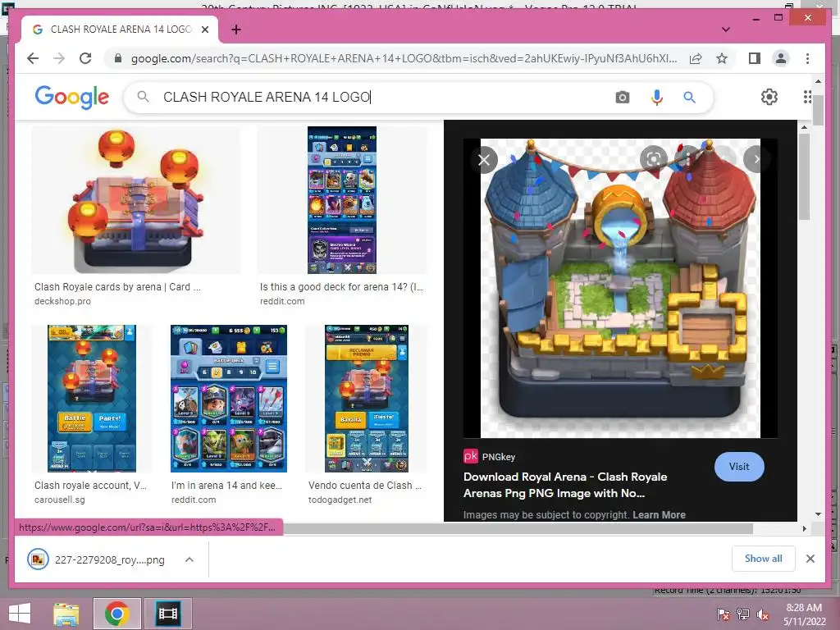
Task: Open todogadget.net Vendo cuenta thumbnail
Action: (x=367, y=399)
